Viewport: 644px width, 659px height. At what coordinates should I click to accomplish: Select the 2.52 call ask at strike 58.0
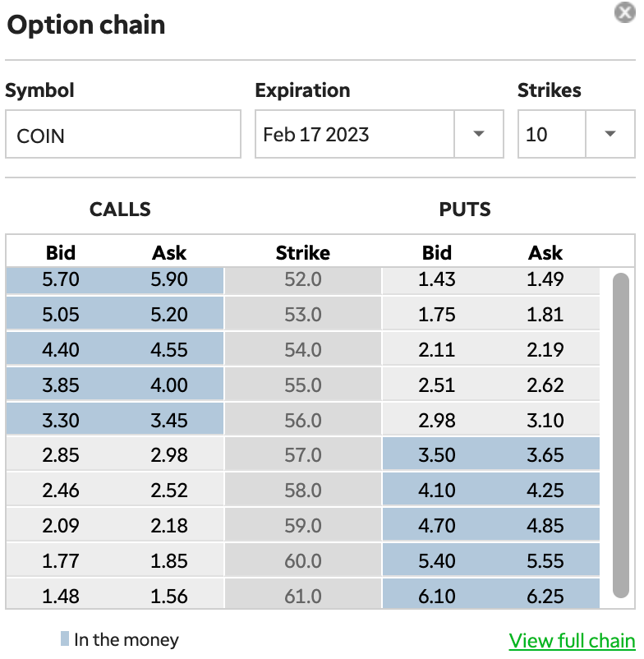(x=169, y=491)
